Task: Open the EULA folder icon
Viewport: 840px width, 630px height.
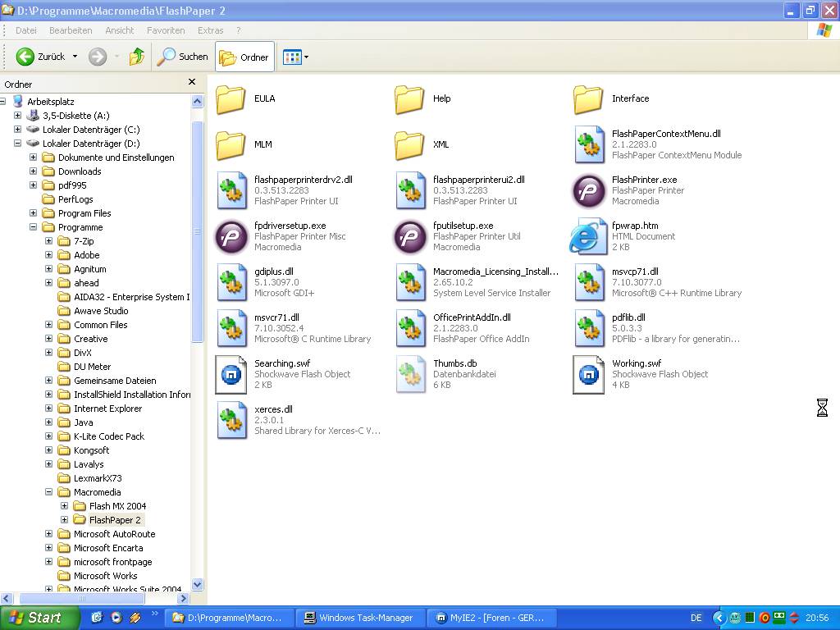Action: (231, 99)
